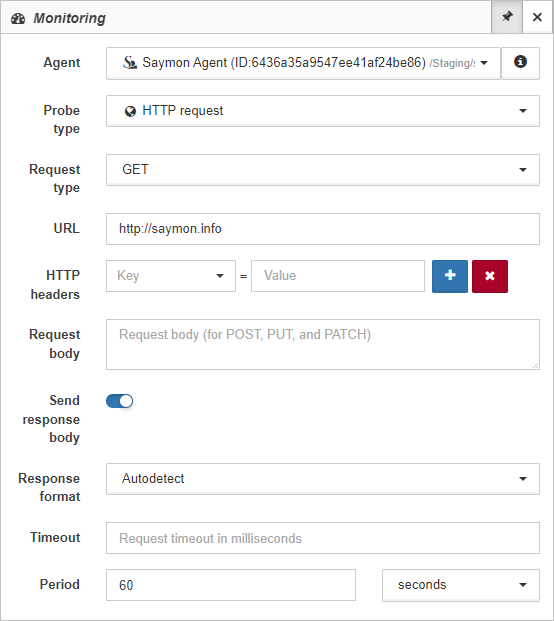Change the period unit seconds dropdown
554x621 pixels.
(461, 585)
